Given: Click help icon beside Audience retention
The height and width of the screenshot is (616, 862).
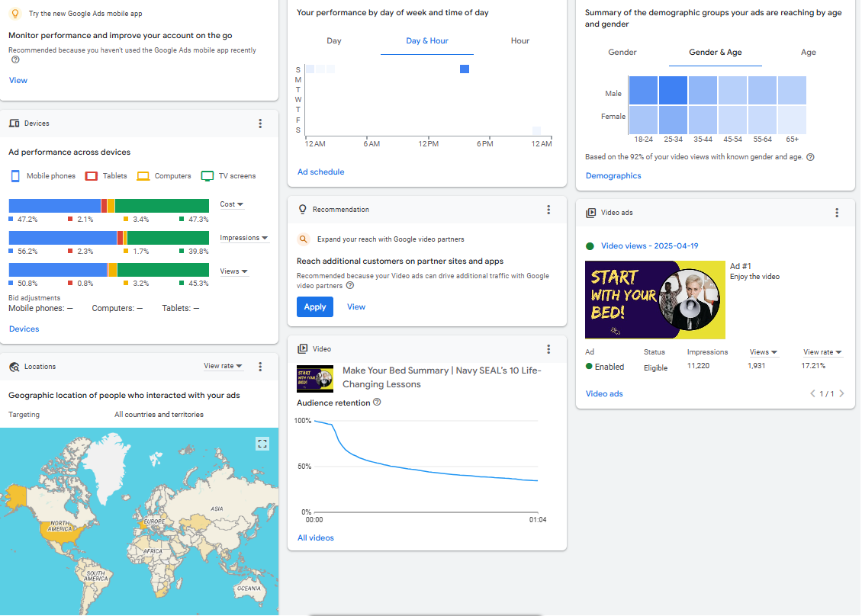Looking at the screenshot, I should [x=377, y=403].
